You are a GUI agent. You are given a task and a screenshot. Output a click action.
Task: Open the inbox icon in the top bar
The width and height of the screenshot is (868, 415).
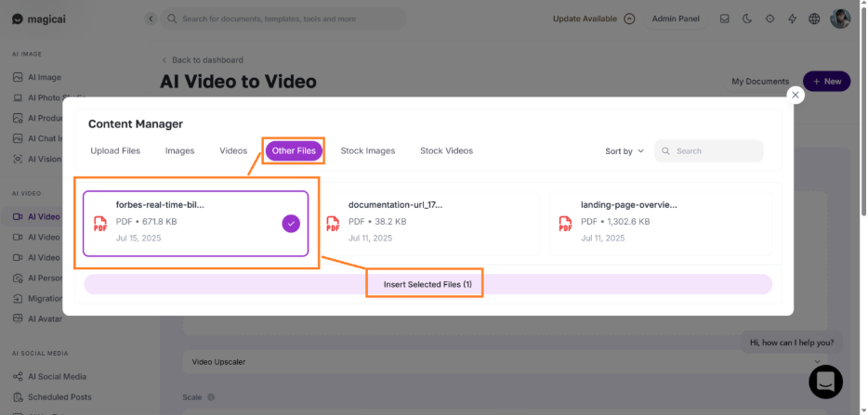click(x=724, y=19)
